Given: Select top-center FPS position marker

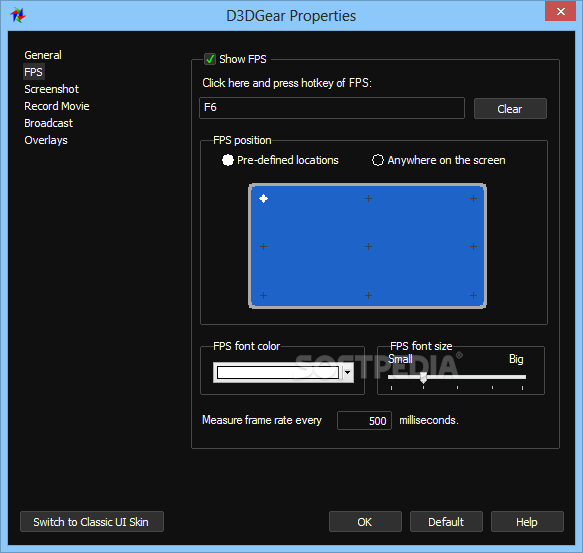Looking at the screenshot, I should (368, 199).
